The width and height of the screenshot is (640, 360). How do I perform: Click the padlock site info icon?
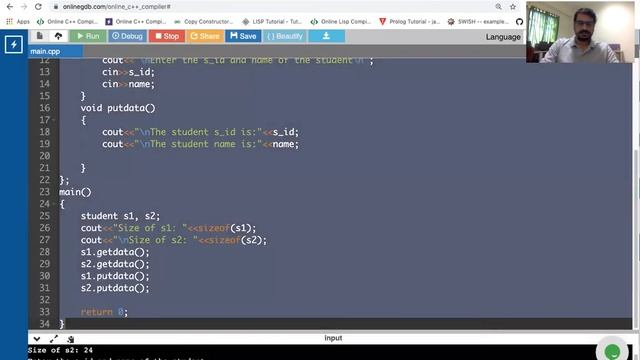coord(56,7)
